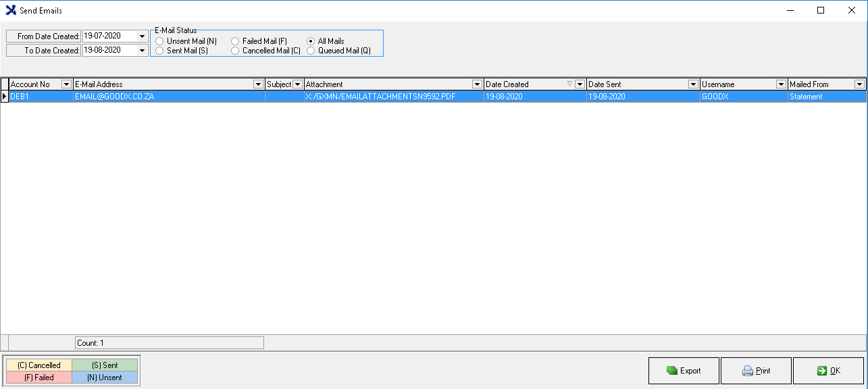Click the To Date Created label button
Screen dimensions: 868x389
pos(44,51)
